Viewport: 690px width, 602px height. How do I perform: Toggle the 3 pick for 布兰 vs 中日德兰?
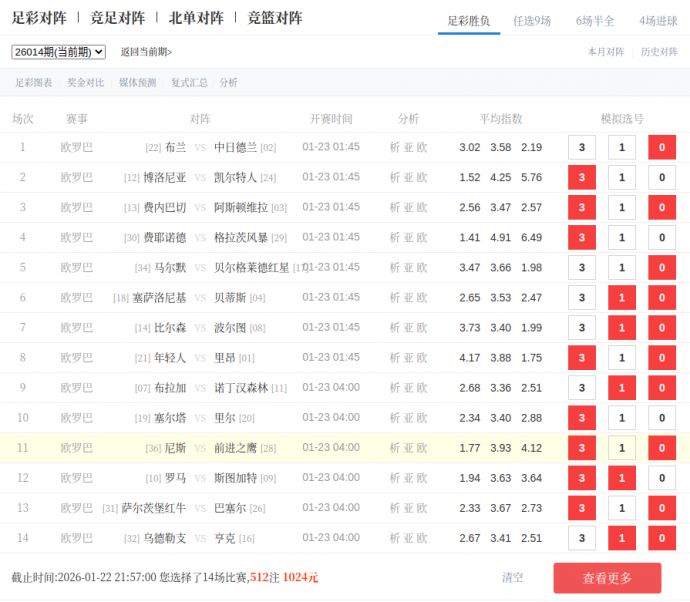581,148
